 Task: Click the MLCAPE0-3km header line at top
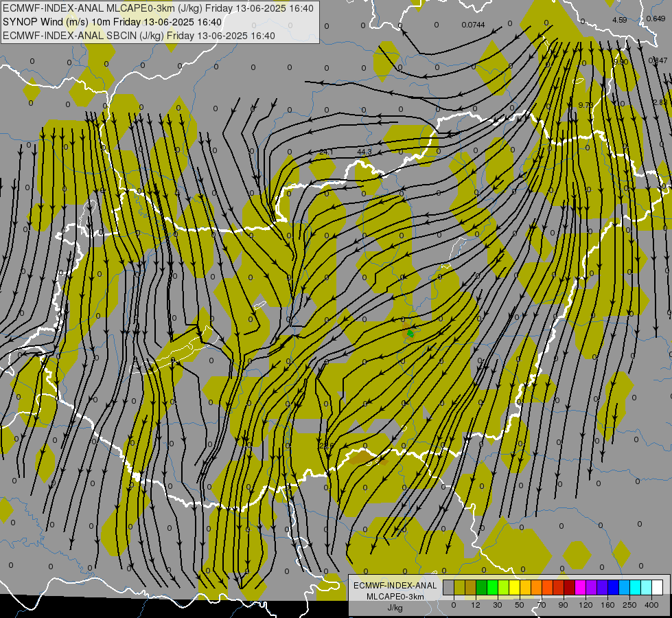(158, 8)
